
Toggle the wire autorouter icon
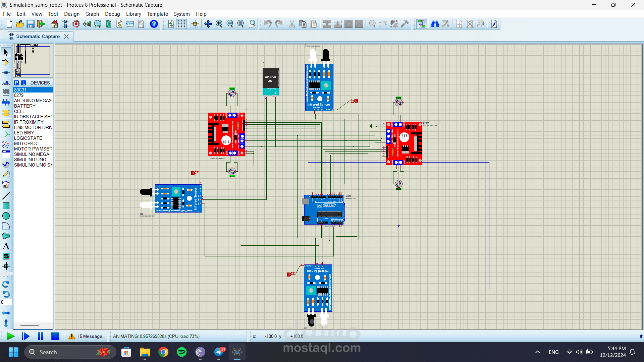[x=422, y=24]
